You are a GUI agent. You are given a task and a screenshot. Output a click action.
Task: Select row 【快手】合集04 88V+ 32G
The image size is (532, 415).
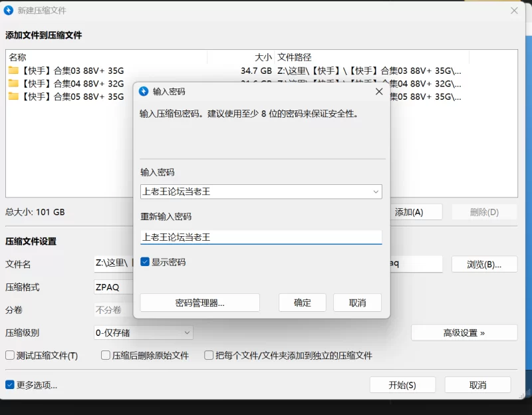coord(72,84)
